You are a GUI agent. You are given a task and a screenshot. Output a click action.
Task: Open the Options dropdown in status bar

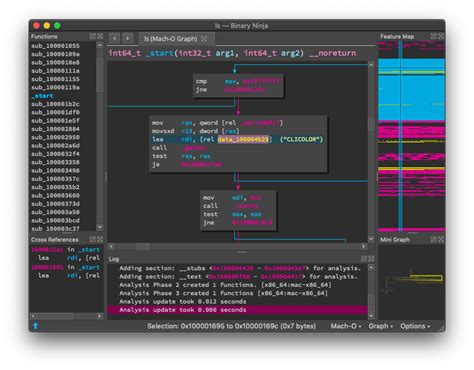click(x=415, y=326)
